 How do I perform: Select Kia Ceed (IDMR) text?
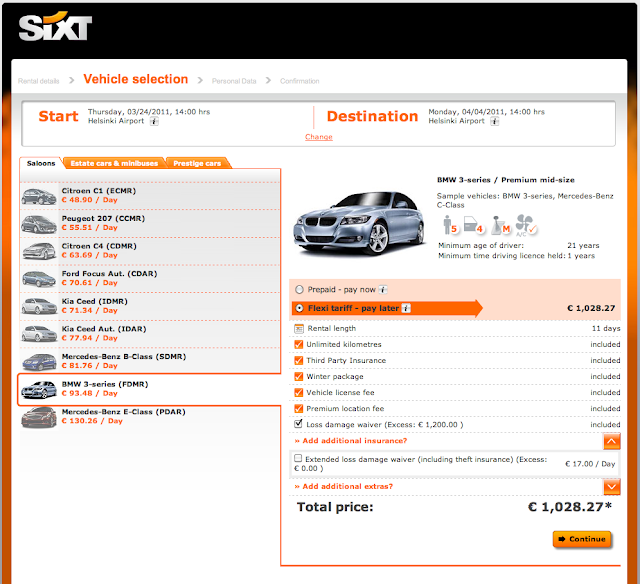[95, 301]
